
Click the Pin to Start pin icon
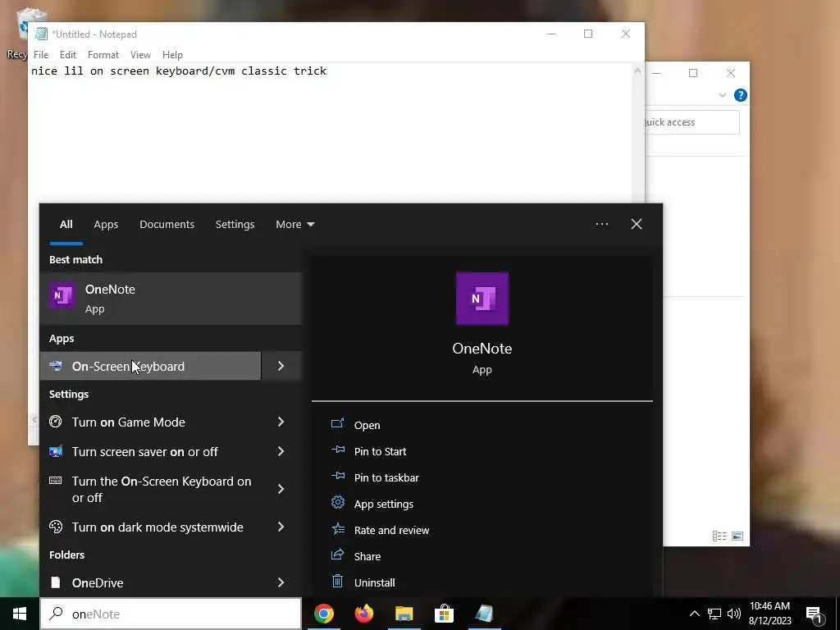[x=337, y=450]
